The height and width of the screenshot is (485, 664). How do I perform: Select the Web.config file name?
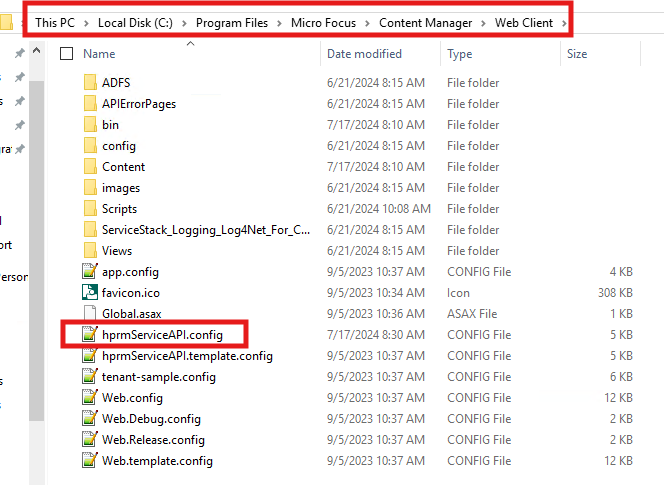tap(132, 398)
